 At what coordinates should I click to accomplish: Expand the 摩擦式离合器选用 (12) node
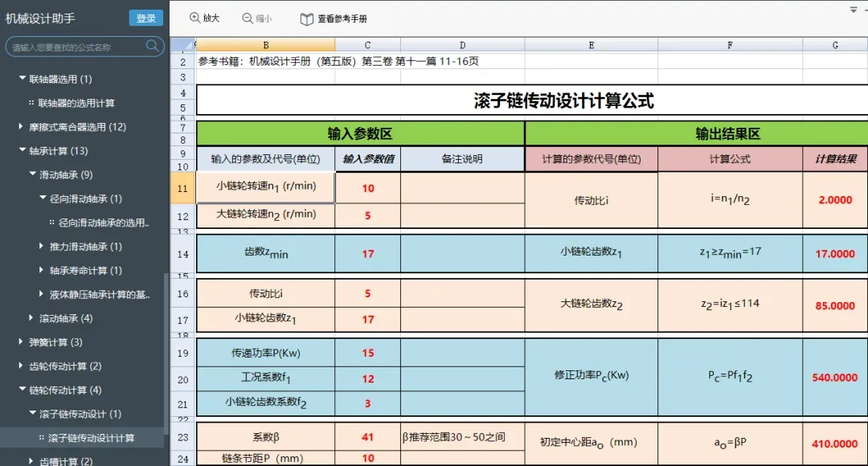coord(21,127)
